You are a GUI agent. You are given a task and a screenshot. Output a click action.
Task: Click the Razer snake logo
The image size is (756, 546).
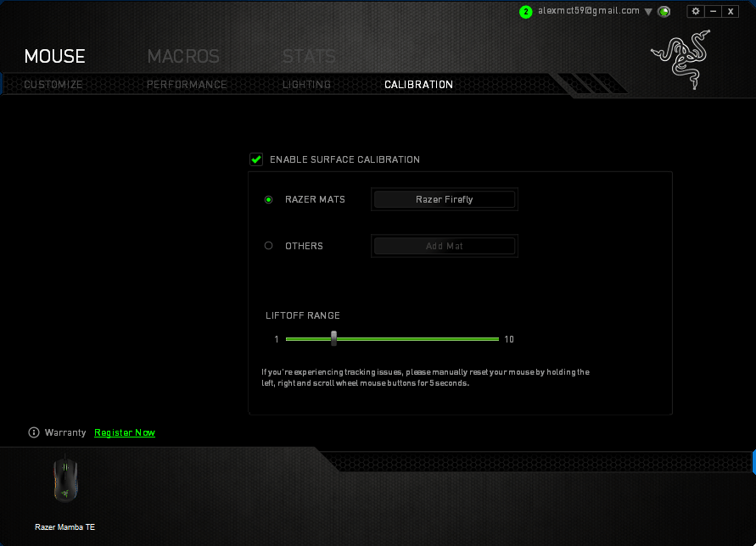680,59
